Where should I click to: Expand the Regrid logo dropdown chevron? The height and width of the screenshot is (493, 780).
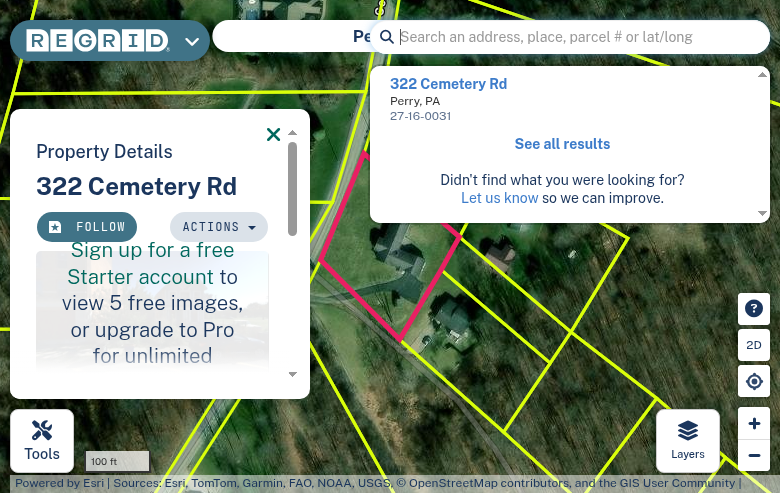192,41
